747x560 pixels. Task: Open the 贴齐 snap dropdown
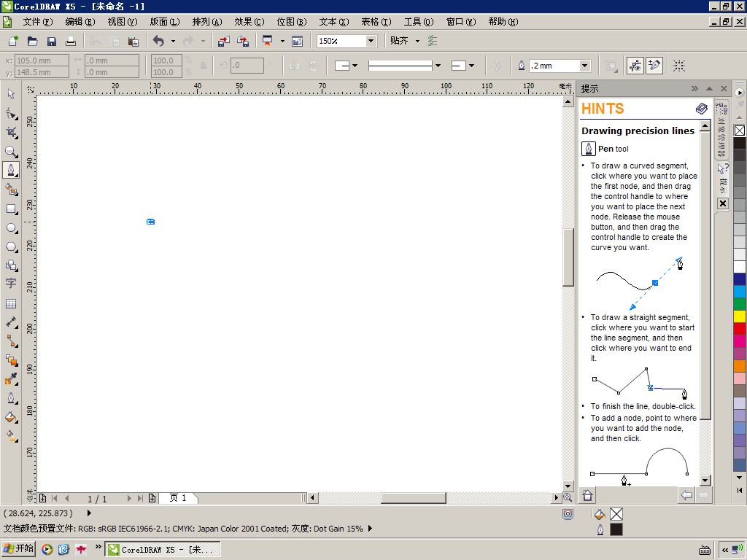coord(417,42)
